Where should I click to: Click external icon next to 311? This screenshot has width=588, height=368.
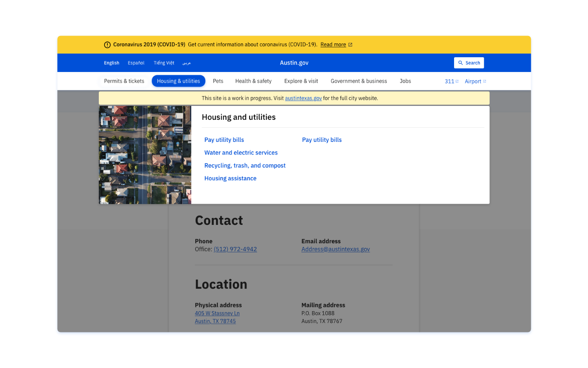tap(457, 81)
